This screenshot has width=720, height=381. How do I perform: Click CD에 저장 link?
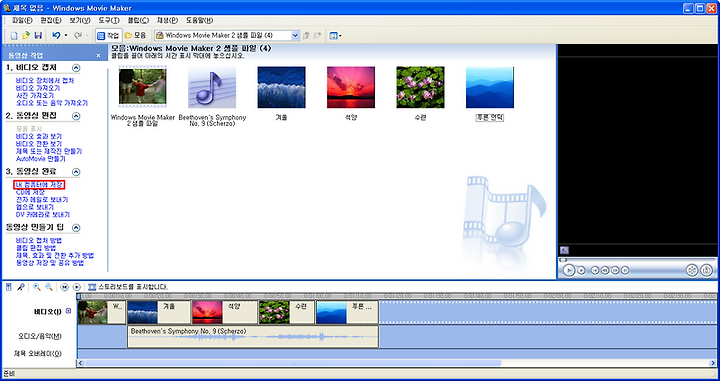[30, 192]
